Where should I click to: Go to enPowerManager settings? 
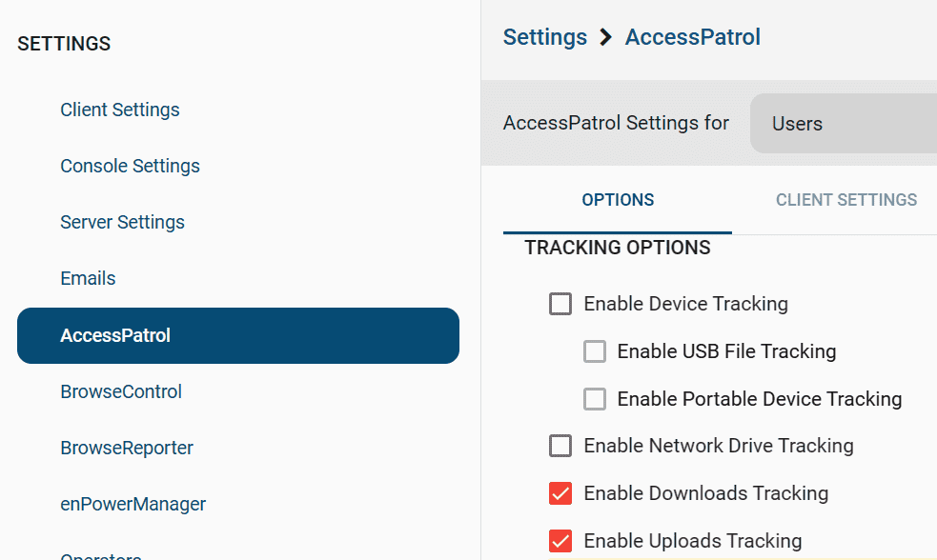133,504
